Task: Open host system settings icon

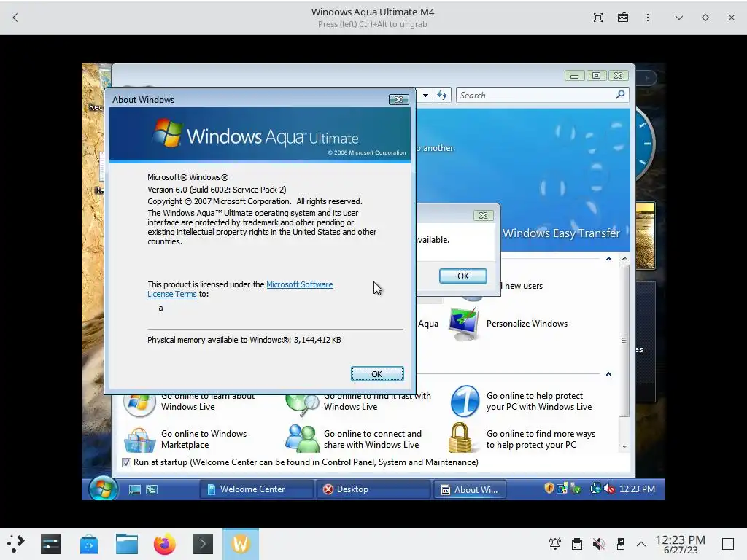Action: [x=51, y=544]
